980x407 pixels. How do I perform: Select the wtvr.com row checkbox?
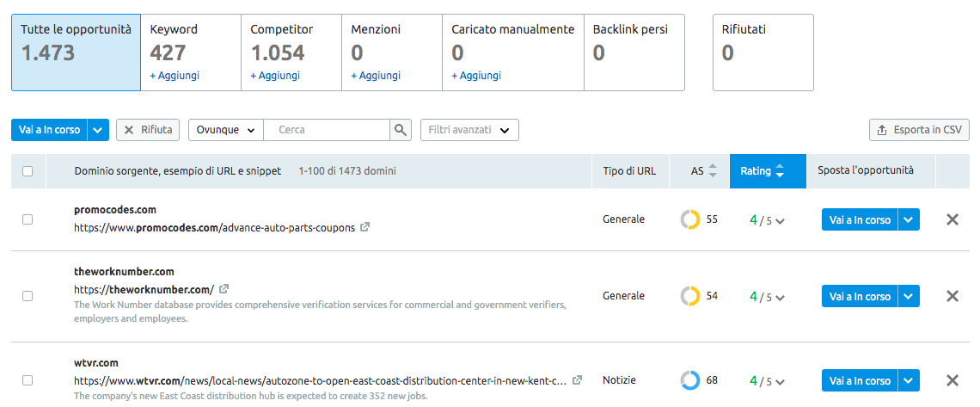28,380
